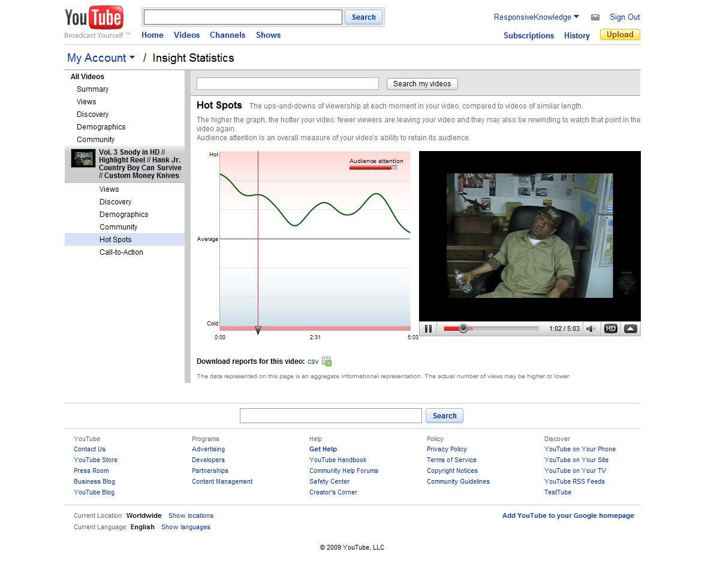Click the yellow Upload button

620,35
